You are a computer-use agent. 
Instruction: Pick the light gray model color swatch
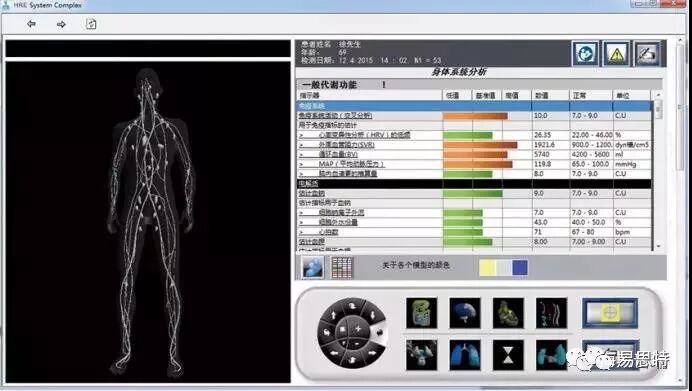(x=504, y=267)
